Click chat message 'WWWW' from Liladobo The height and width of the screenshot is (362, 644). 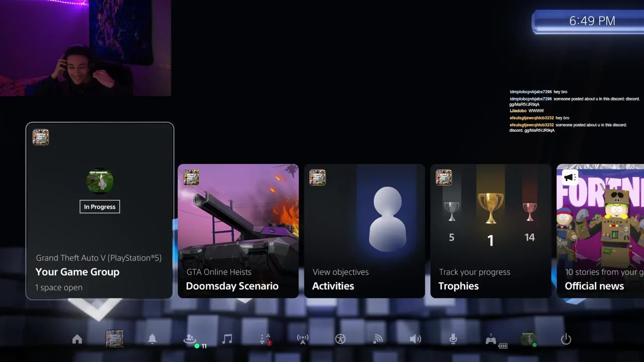[x=536, y=111]
